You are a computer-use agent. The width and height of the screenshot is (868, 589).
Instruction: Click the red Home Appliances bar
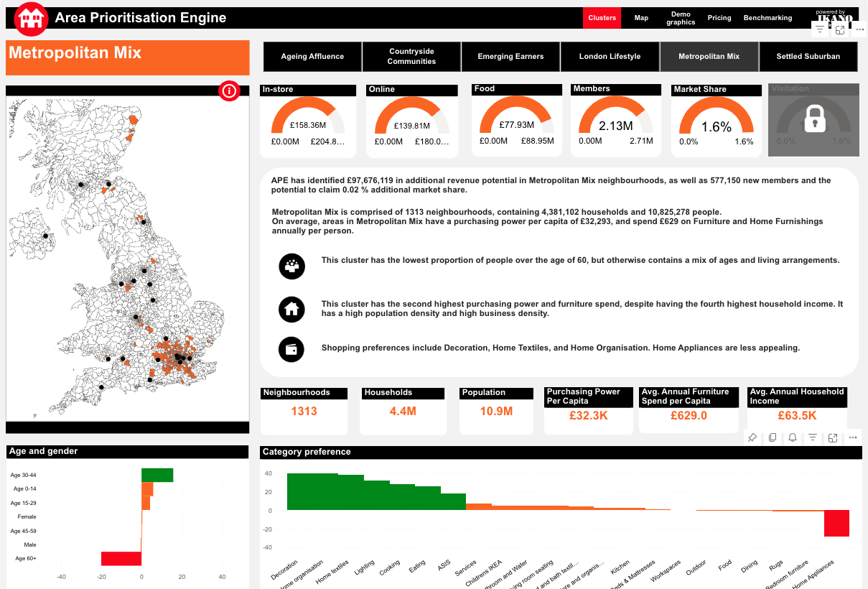point(836,523)
